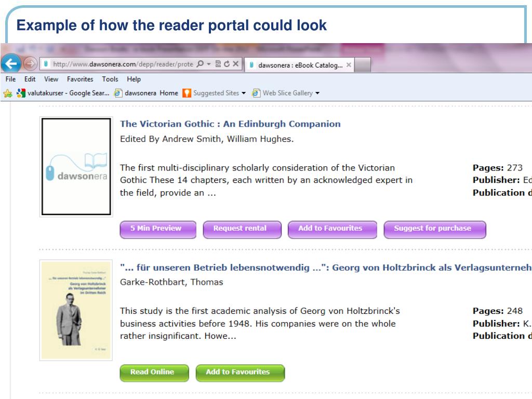532x399 pixels.
Task: Click the Georg von Holtzbrinck book cover
Action: pyautogui.click(x=76, y=311)
